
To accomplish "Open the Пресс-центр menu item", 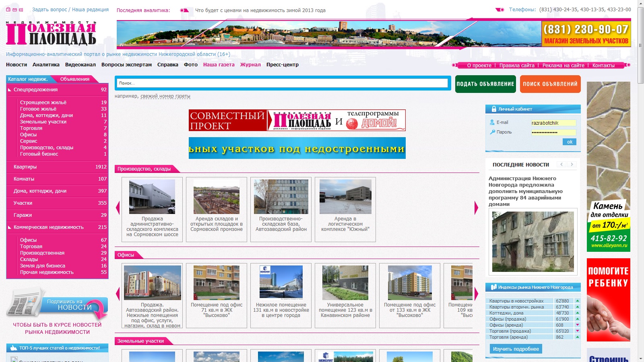I will [282, 65].
